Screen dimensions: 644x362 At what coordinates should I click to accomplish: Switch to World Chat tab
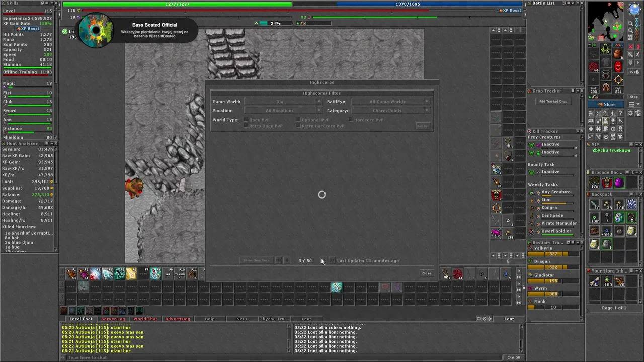point(145,319)
